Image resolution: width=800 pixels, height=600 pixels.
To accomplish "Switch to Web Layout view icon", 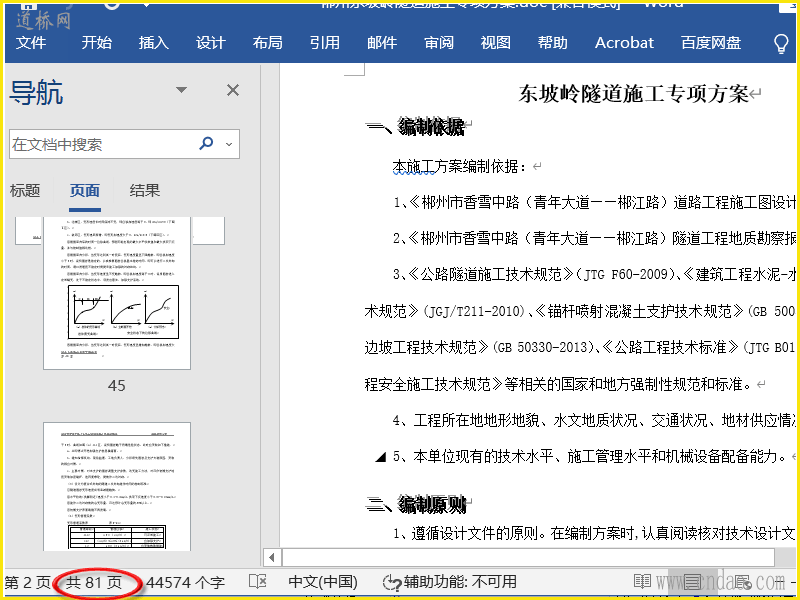I will (743, 581).
